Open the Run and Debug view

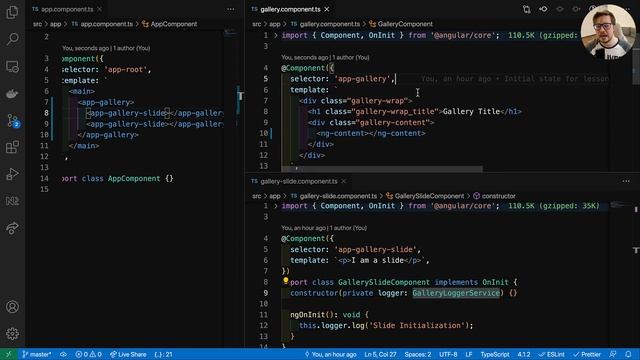12,174
